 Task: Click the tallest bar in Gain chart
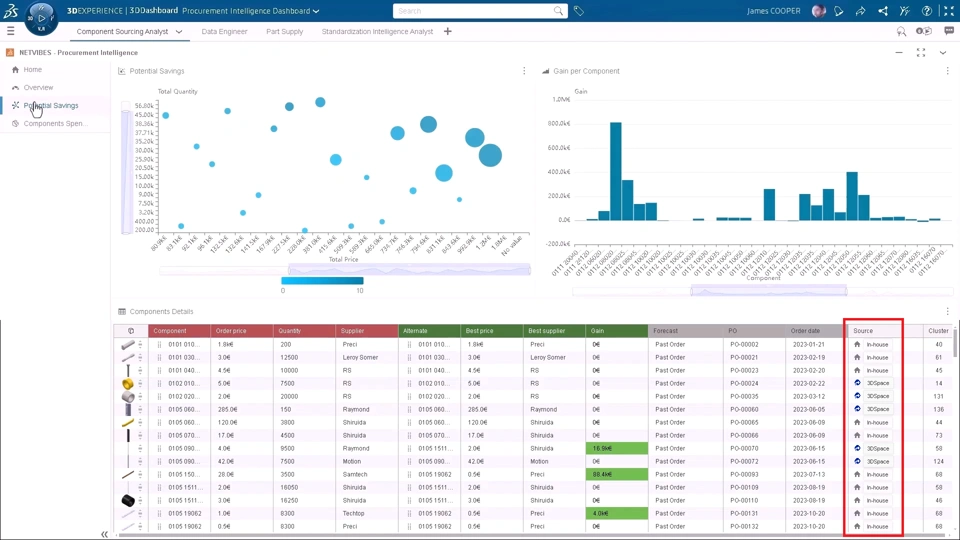[616, 171]
